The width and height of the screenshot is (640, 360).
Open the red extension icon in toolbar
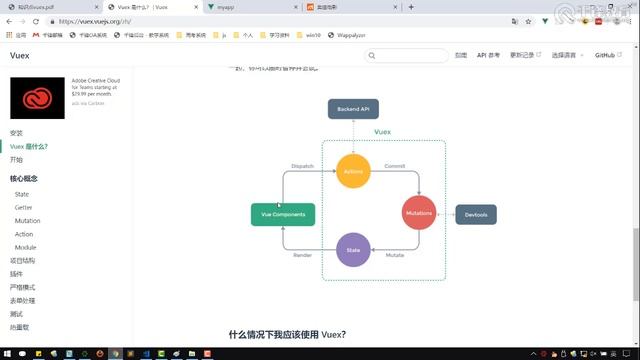coord(598,22)
